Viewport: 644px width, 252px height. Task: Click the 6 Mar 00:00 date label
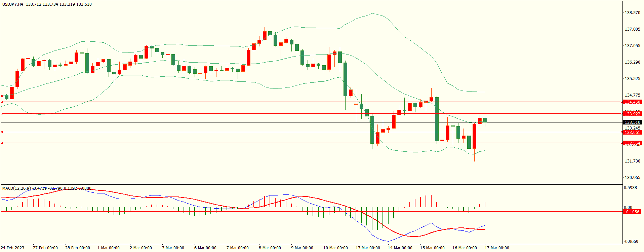click(205, 248)
